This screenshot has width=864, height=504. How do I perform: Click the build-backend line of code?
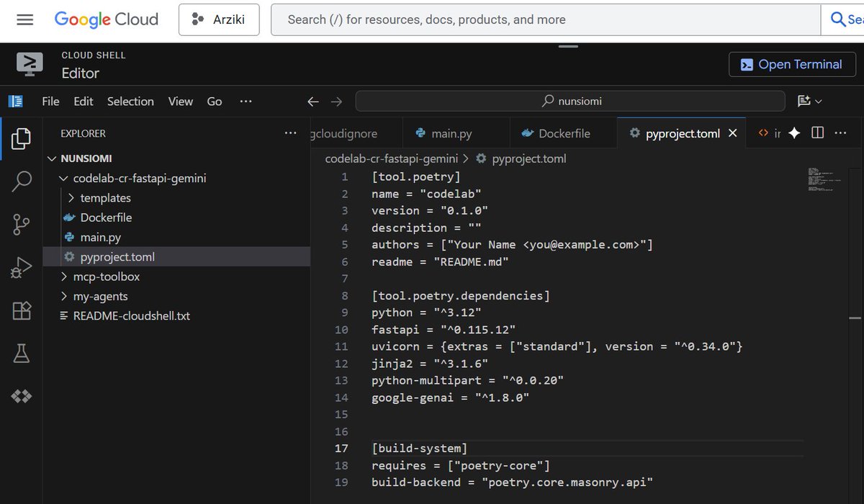pos(512,482)
